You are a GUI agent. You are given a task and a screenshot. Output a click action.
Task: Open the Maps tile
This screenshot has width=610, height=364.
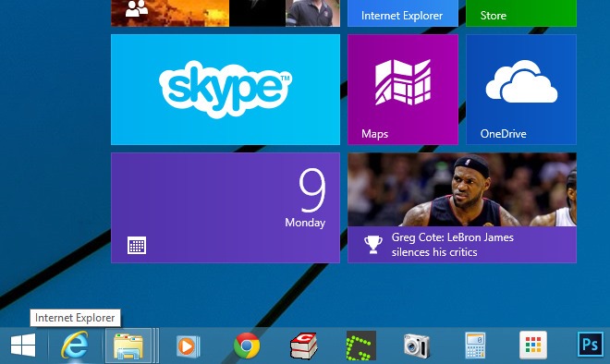point(403,90)
